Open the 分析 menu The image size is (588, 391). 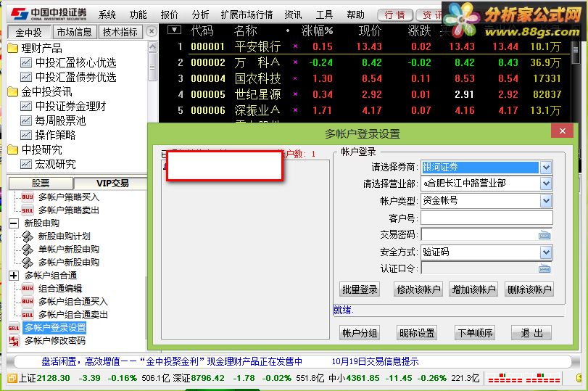click(x=200, y=15)
